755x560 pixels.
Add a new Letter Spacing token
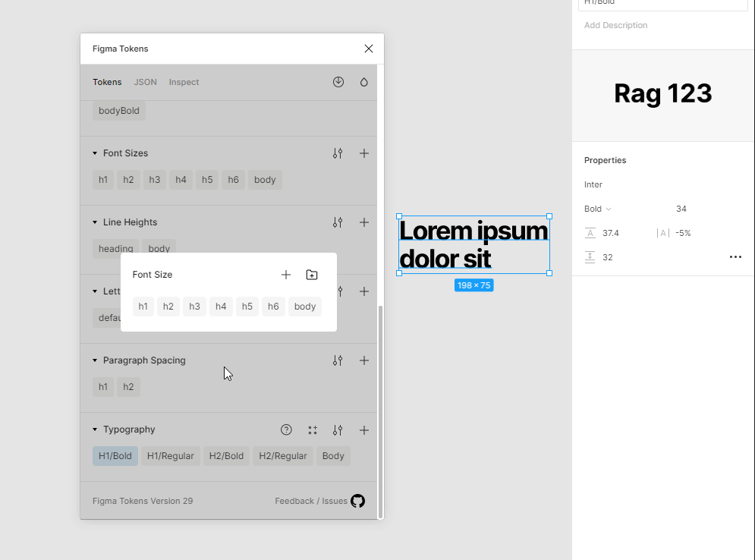364,291
